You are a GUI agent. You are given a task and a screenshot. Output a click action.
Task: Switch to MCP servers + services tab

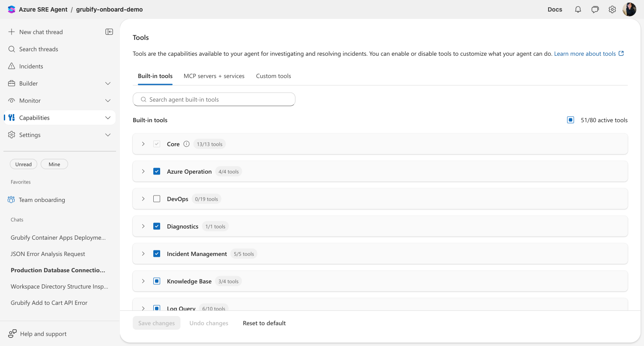tap(214, 76)
